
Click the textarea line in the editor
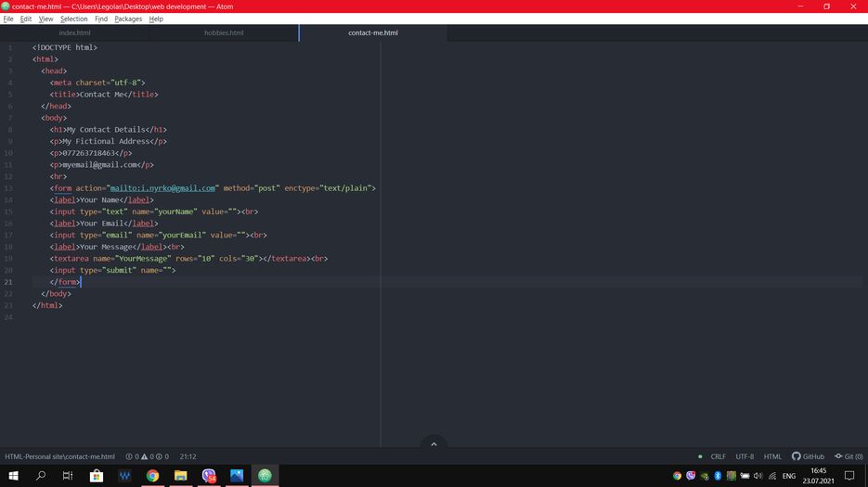(x=188, y=259)
